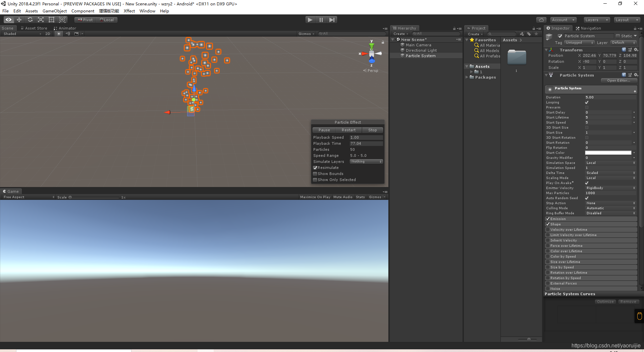Click Stop in Particle Effect panel
The height and width of the screenshot is (352, 644).
coord(372,130)
